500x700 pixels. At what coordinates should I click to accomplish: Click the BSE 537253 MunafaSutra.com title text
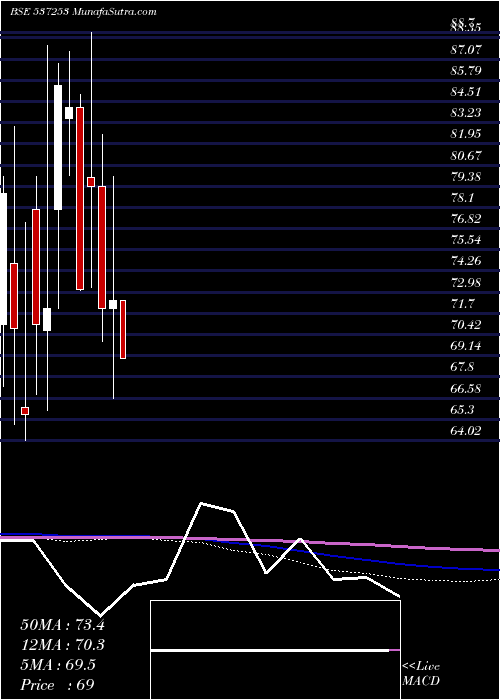(x=83, y=12)
